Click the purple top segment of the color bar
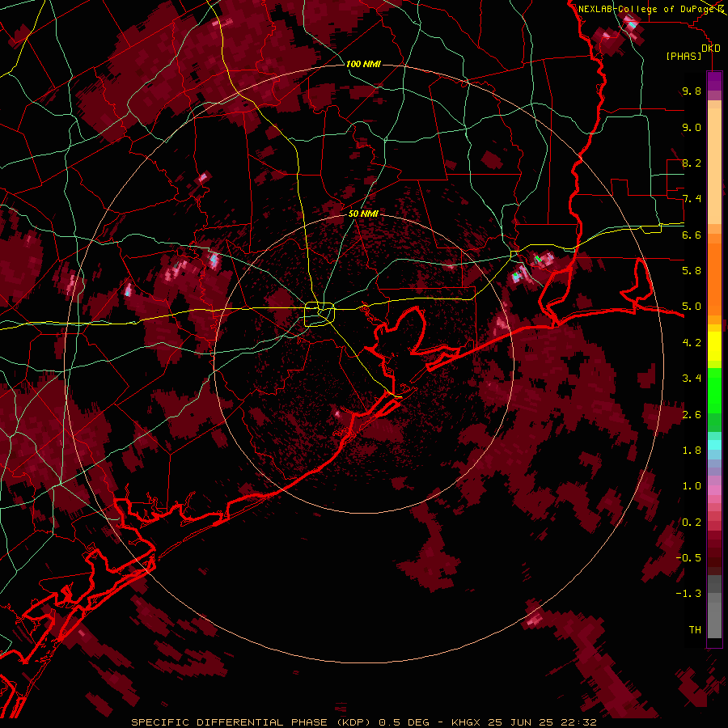728x728 pixels. pyautogui.click(x=714, y=81)
